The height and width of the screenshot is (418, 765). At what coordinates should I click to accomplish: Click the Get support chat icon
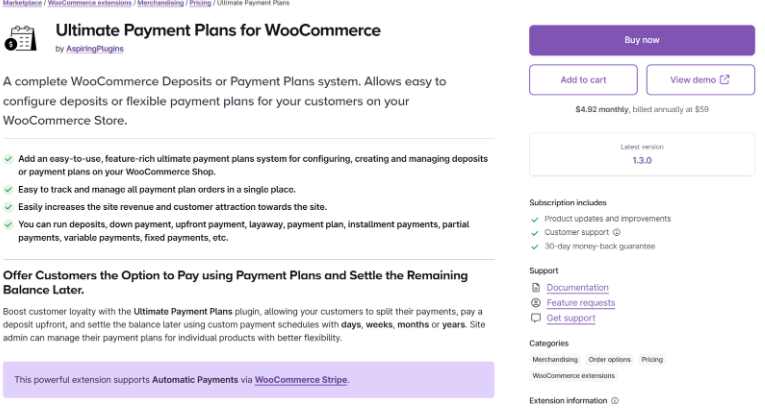tap(536, 318)
